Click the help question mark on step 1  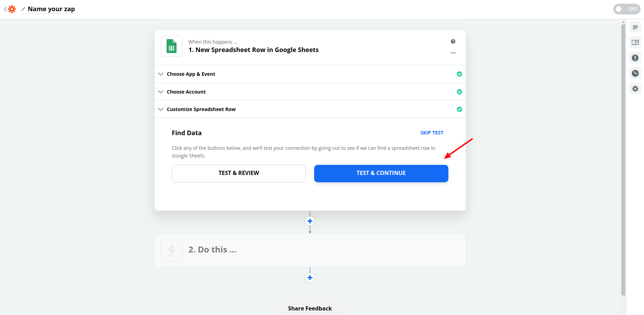[x=453, y=41]
